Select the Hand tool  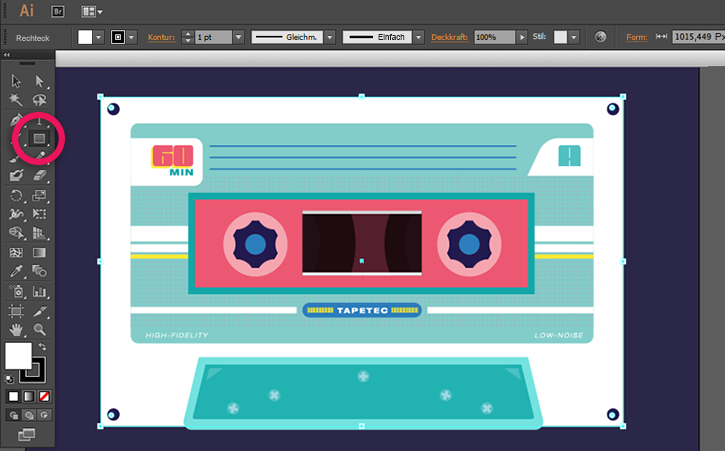point(16,330)
